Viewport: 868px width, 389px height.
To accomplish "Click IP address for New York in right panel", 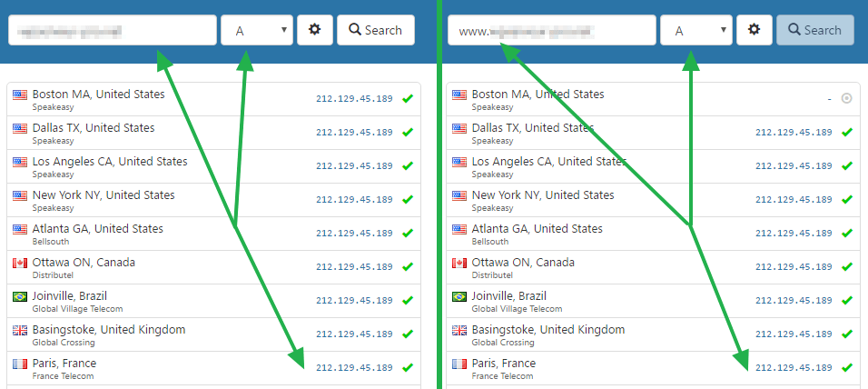I will pos(794,199).
